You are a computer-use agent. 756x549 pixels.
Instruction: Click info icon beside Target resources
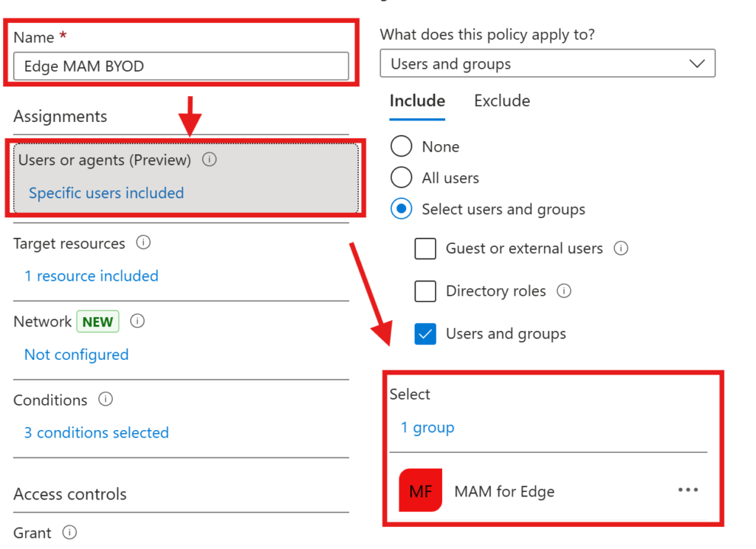[144, 243]
